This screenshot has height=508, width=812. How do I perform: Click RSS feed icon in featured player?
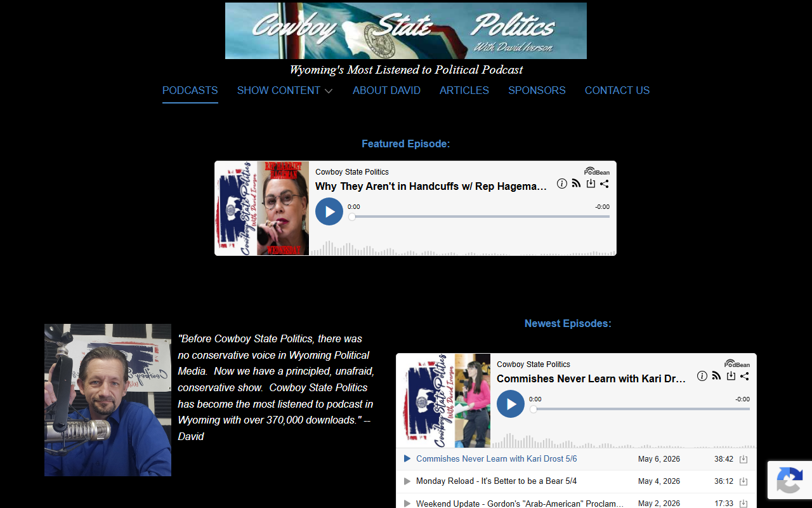click(x=576, y=184)
